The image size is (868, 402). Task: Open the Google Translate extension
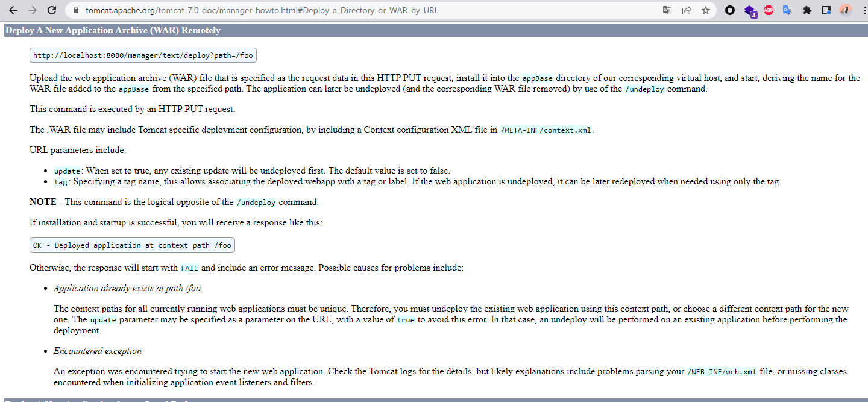tap(787, 10)
